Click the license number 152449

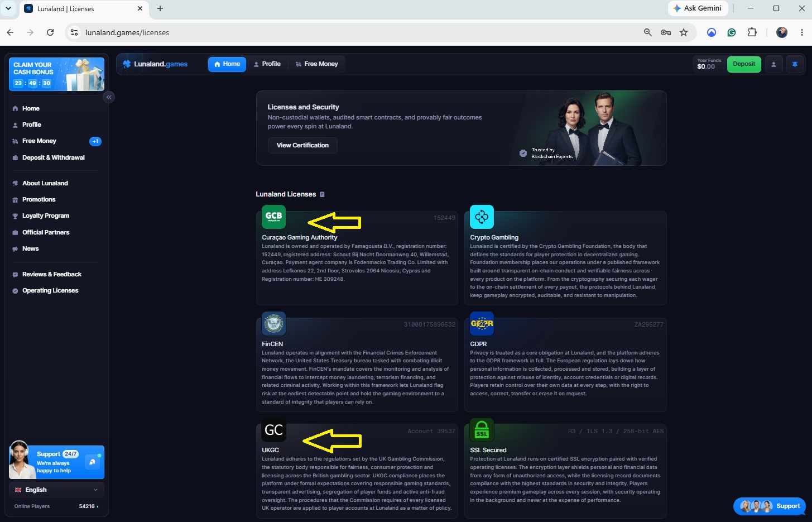point(444,218)
